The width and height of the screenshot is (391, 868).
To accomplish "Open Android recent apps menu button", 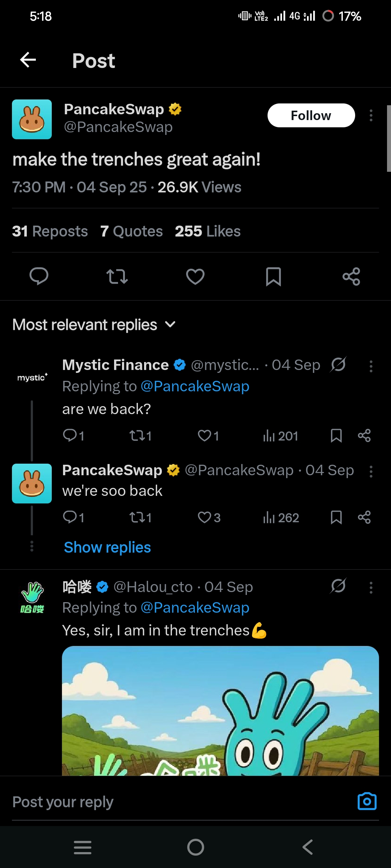I will coord(83,847).
